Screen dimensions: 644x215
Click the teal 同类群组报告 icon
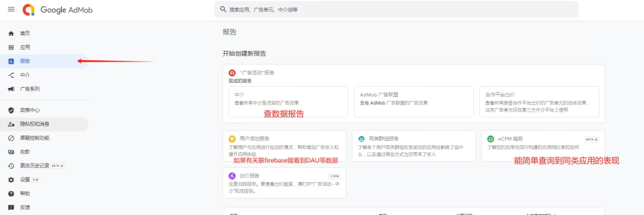tap(361, 139)
